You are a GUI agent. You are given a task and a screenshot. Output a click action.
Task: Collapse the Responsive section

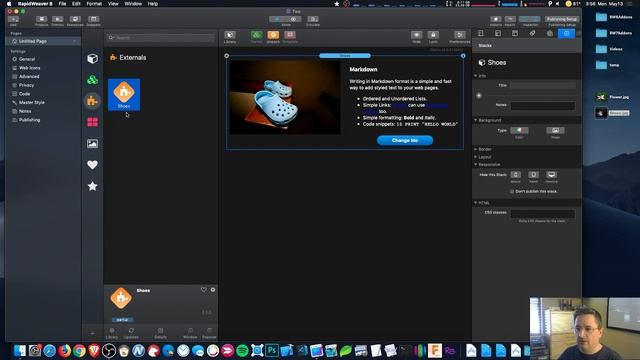[476, 164]
